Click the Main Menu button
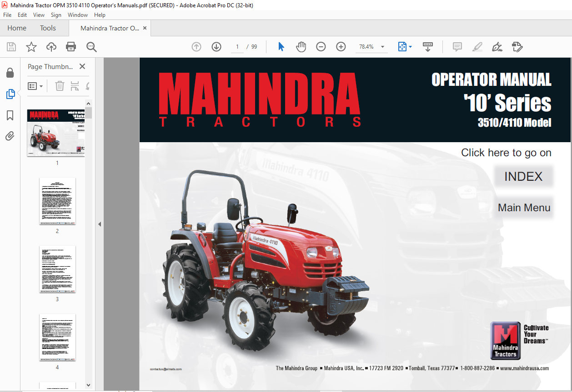Viewport: 572px width, 392px height. point(524,208)
